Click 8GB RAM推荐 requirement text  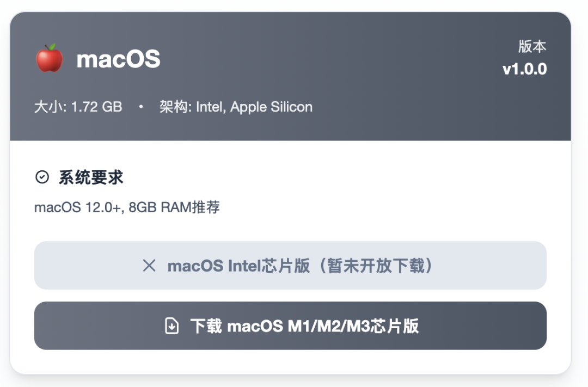click(174, 207)
